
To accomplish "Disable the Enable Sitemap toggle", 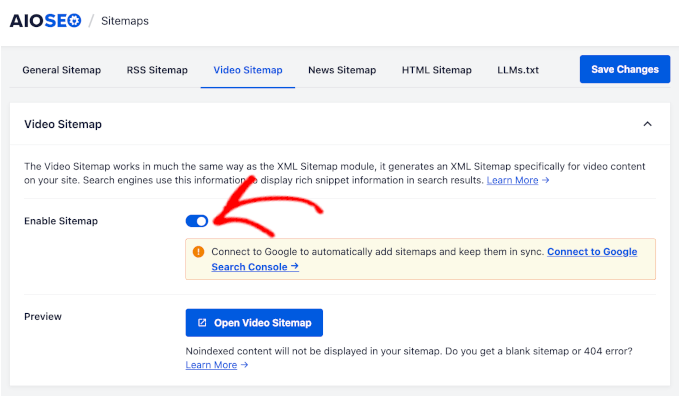I will click(x=197, y=221).
